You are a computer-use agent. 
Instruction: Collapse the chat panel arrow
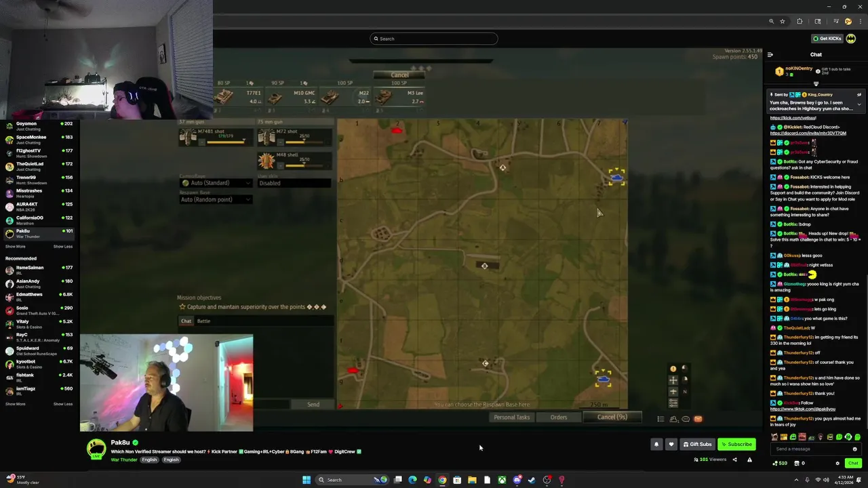tap(770, 55)
